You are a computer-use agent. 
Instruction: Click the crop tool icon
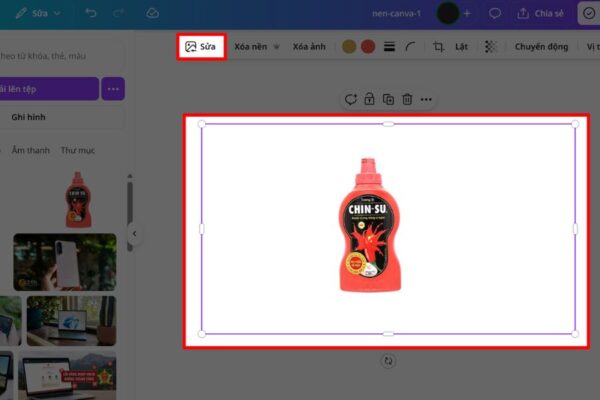coord(438,47)
